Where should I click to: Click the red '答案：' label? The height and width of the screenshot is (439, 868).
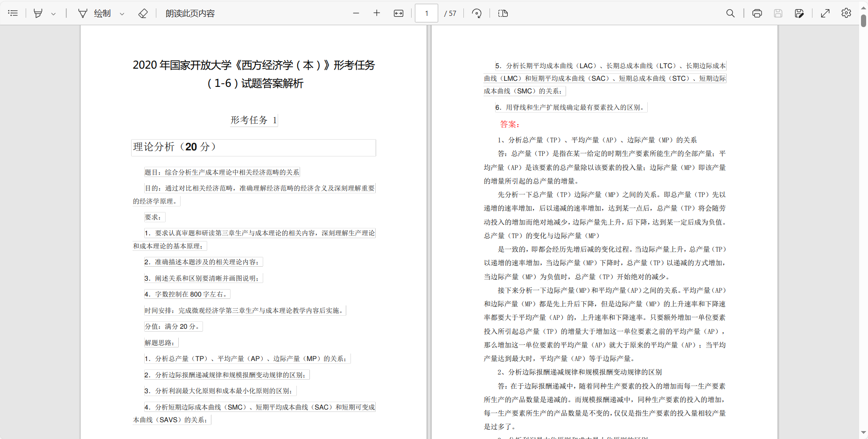coord(510,124)
